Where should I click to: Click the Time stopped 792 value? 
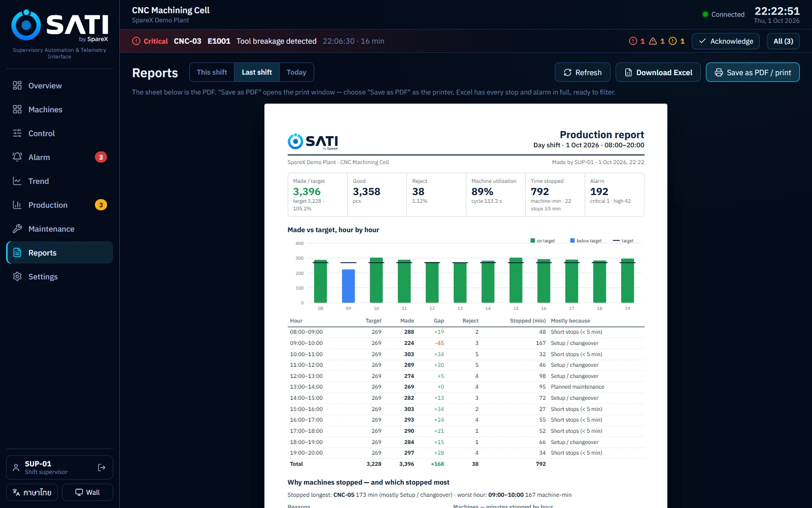[x=539, y=192]
